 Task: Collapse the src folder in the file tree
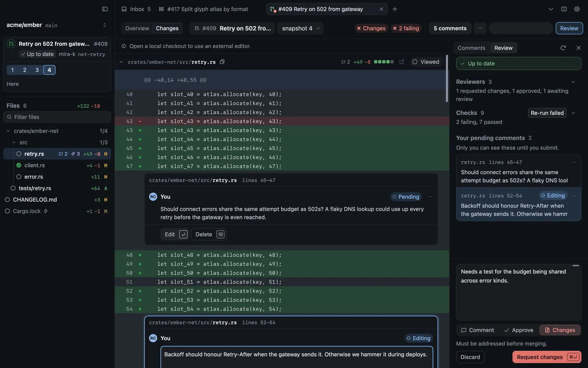click(x=14, y=143)
